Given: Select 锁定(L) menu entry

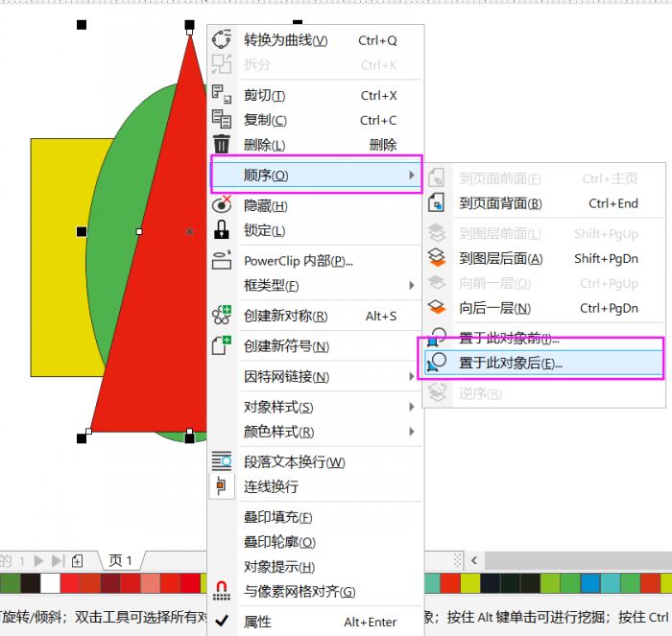Looking at the screenshot, I should click(x=316, y=230).
